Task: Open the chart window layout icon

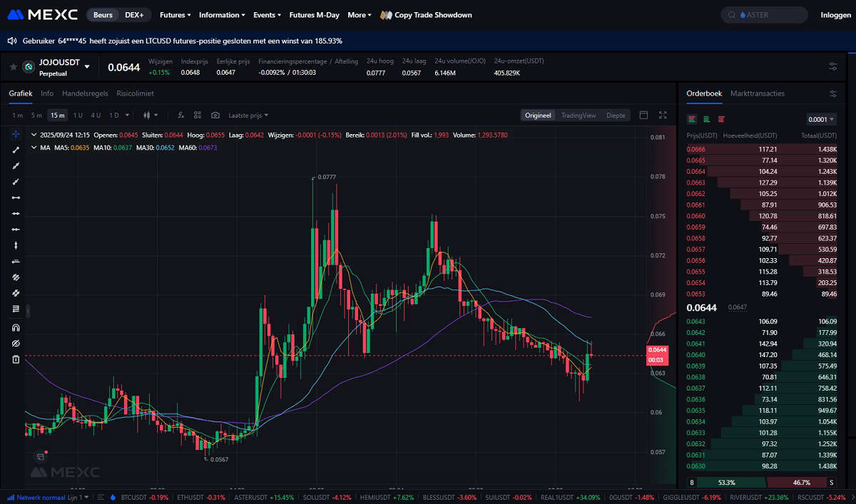Action: coord(643,115)
